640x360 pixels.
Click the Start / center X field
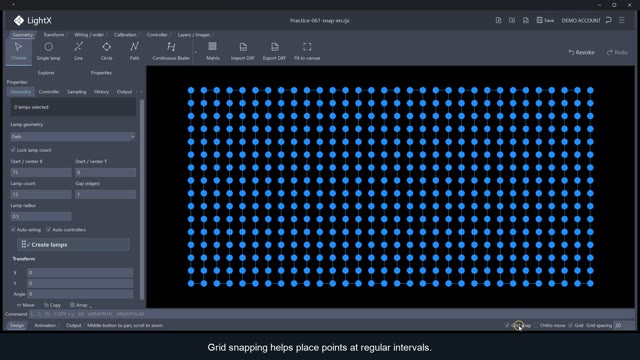(x=41, y=172)
